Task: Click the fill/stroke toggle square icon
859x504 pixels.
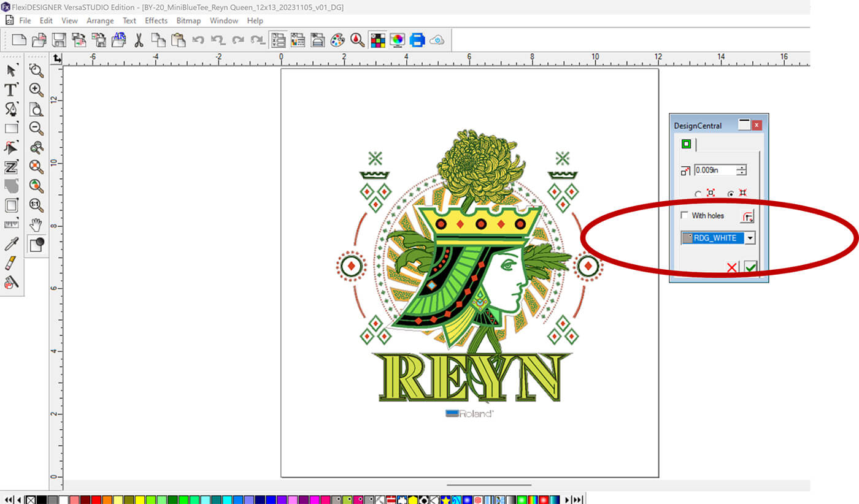Action: [37, 244]
